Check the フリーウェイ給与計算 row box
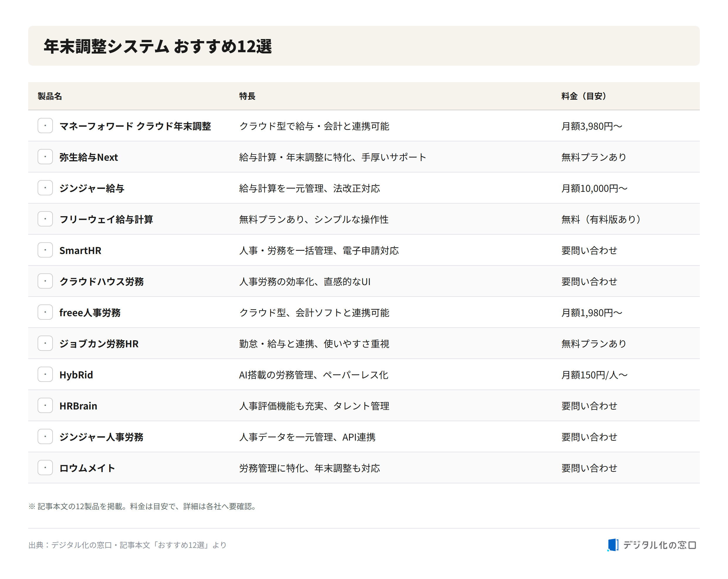This screenshot has height=579, width=728. [x=45, y=219]
